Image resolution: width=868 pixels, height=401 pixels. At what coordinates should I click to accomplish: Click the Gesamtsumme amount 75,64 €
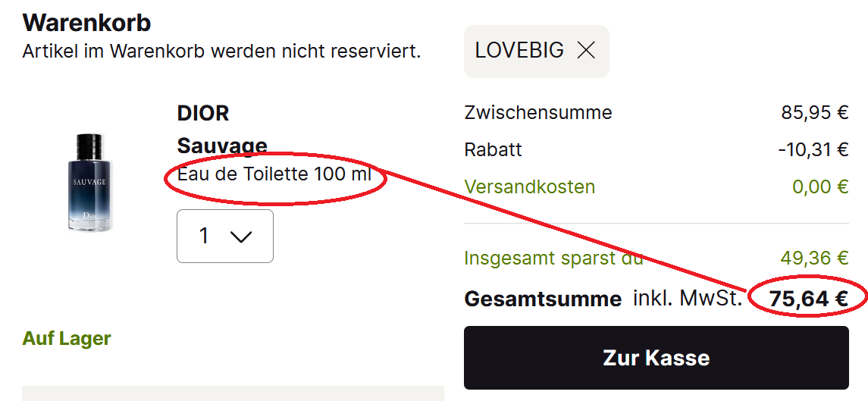pyautogui.click(x=809, y=299)
